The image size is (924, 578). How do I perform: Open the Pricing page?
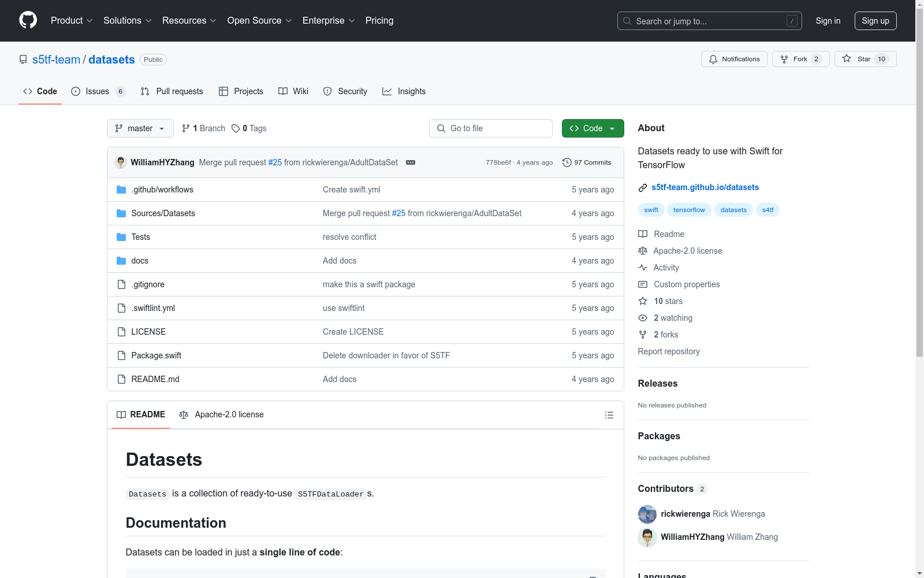coord(379,21)
